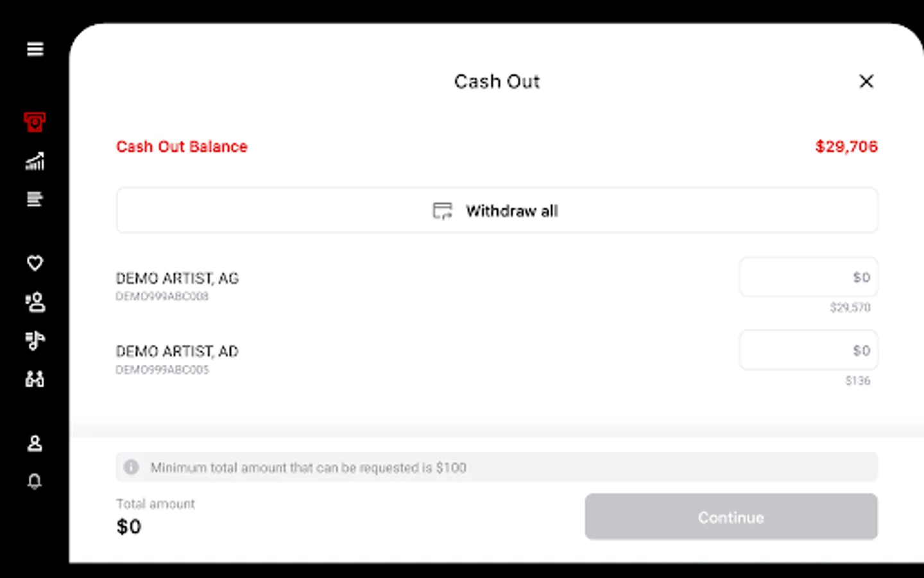Click the DEMO ARTIST, AG amount field
Screen dimensions: 924x578
(x=809, y=277)
